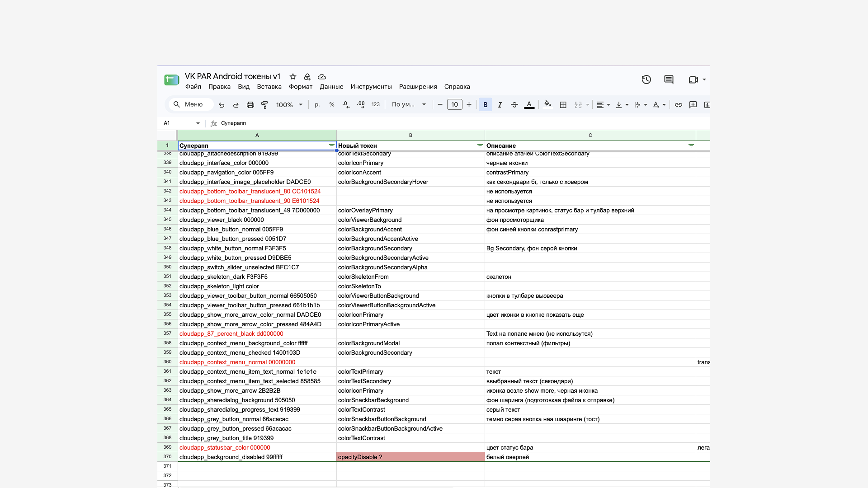868x488 pixels.
Task: Expand merge cells options arrow
Action: click(x=588, y=105)
